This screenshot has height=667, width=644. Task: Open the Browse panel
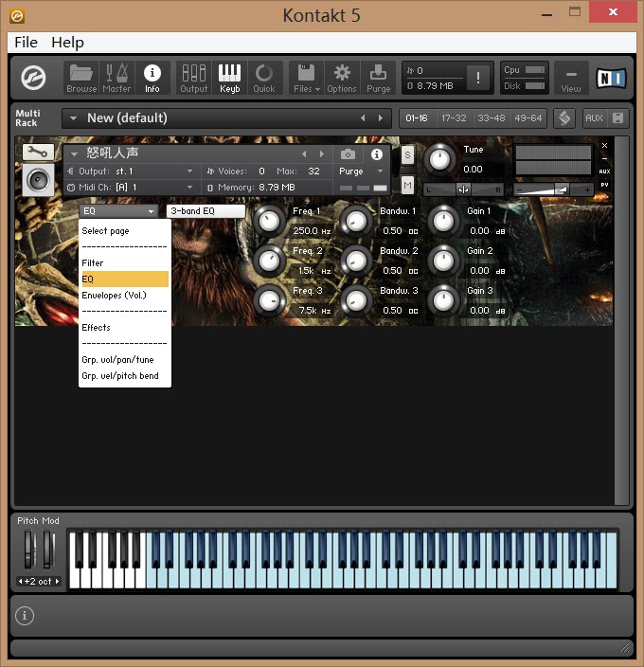(81, 78)
